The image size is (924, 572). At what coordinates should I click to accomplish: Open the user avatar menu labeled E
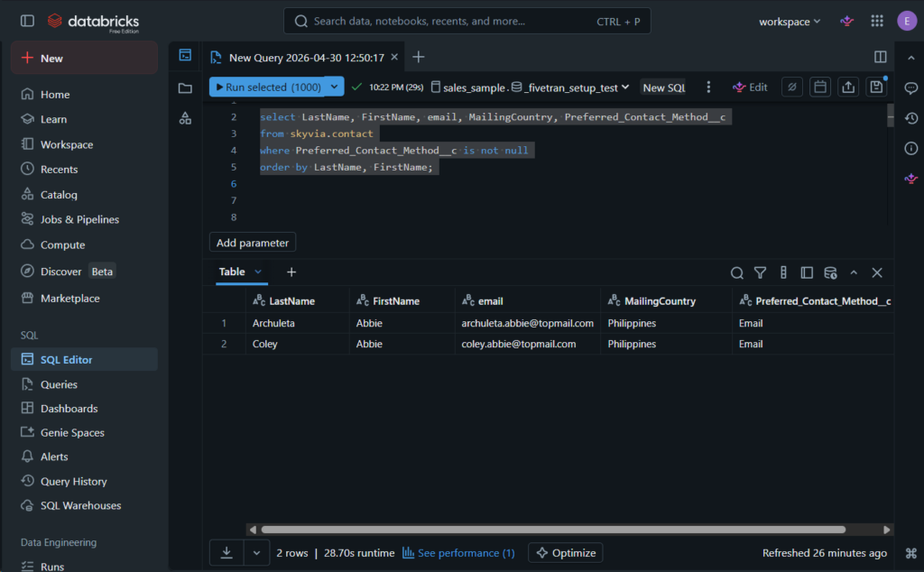coord(907,22)
